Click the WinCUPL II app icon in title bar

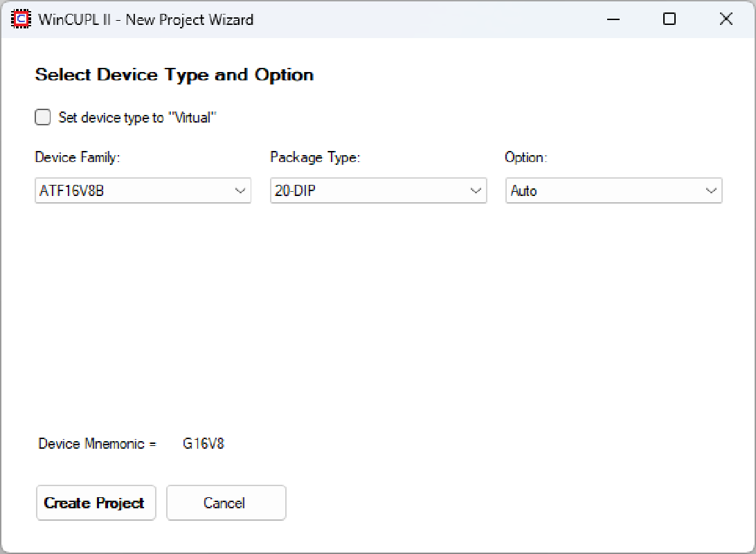tap(21, 19)
